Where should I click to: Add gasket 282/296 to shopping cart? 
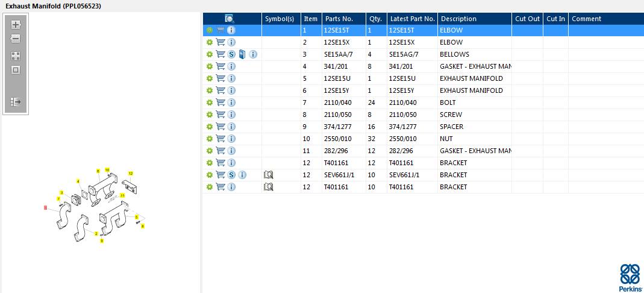(220, 151)
